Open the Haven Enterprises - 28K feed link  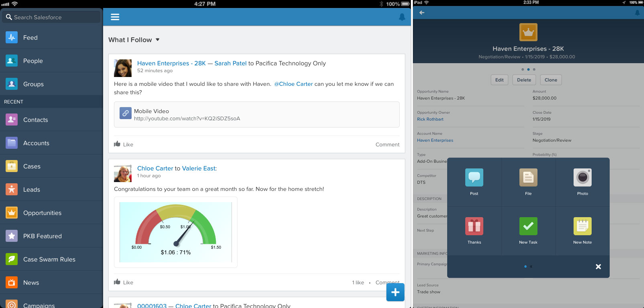click(x=171, y=63)
